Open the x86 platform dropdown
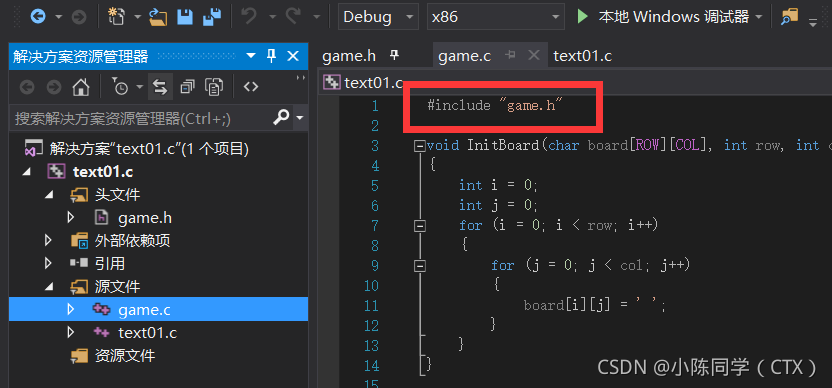Image resolution: width=832 pixels, height=388 pixels. [x=496, y=17]
